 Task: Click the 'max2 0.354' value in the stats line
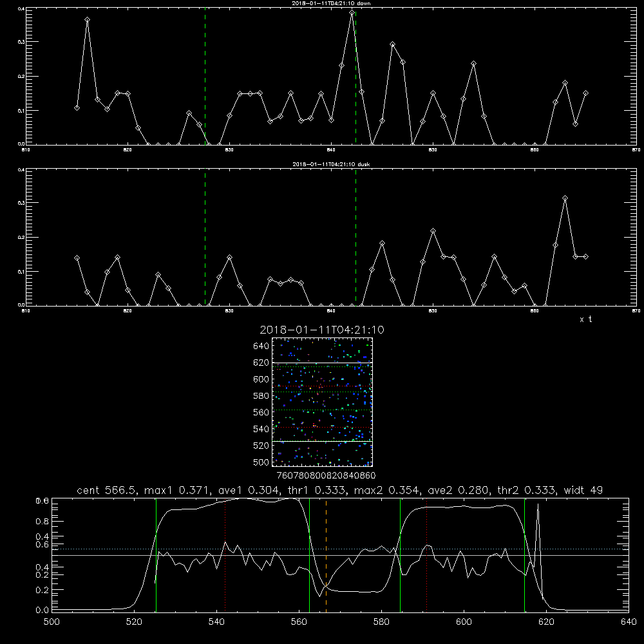pyautogui.click(x=386, y=490)
